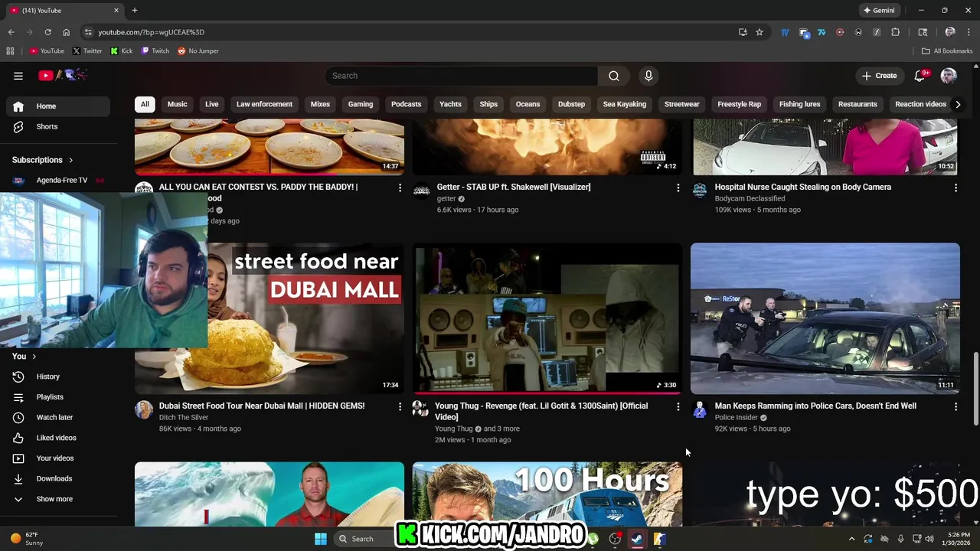
Task: Play the Young Thug Revenge video thumbnail
Action: tap(547, 318)
